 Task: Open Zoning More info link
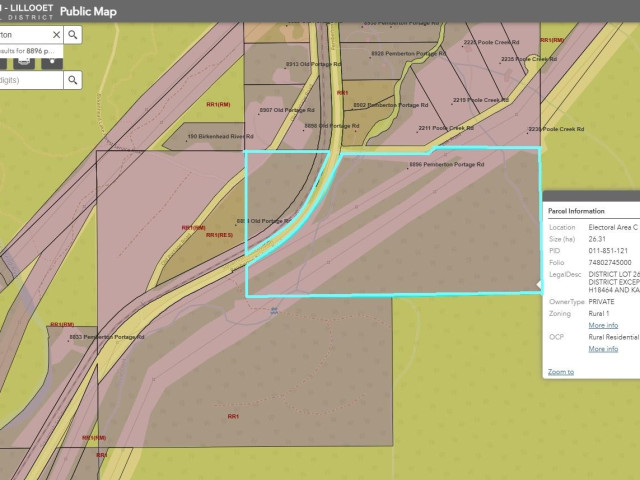point(602,325)
